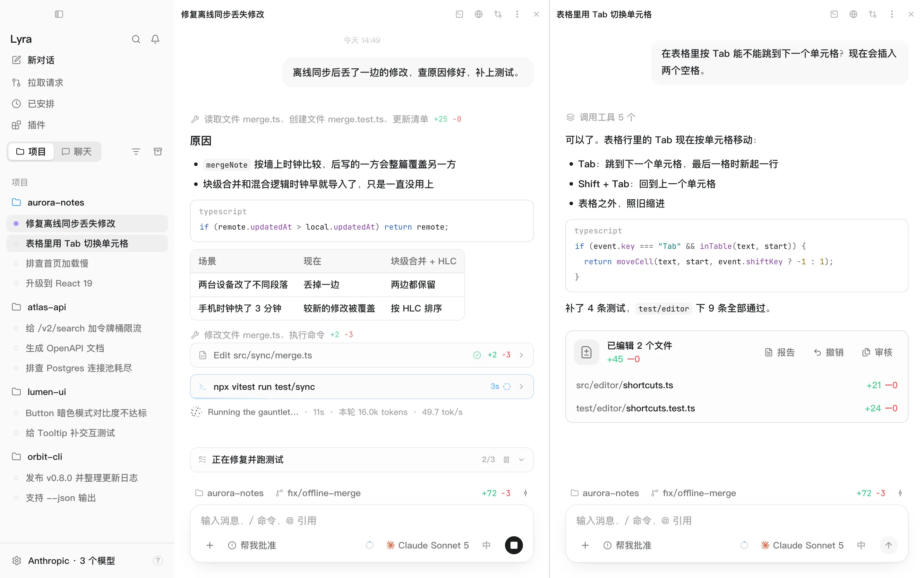Open file src/editor/shortcuts.ts
This screenshot has width=924, height=578.
click(x=737, y=385)
